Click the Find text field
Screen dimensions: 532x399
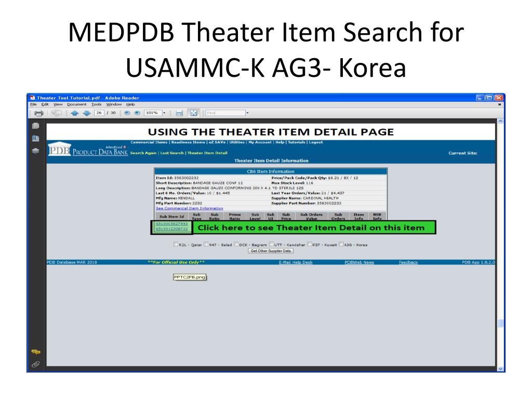click(x=225, y=113)
